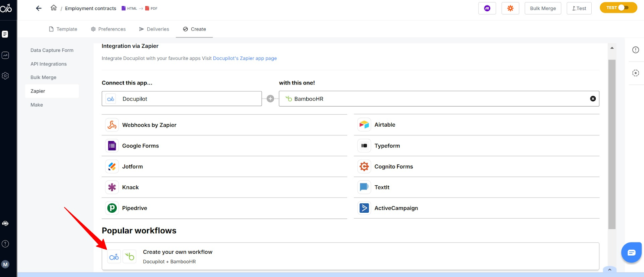
Task: Click the Employment contracts breadcrumb
Action: 91,8
